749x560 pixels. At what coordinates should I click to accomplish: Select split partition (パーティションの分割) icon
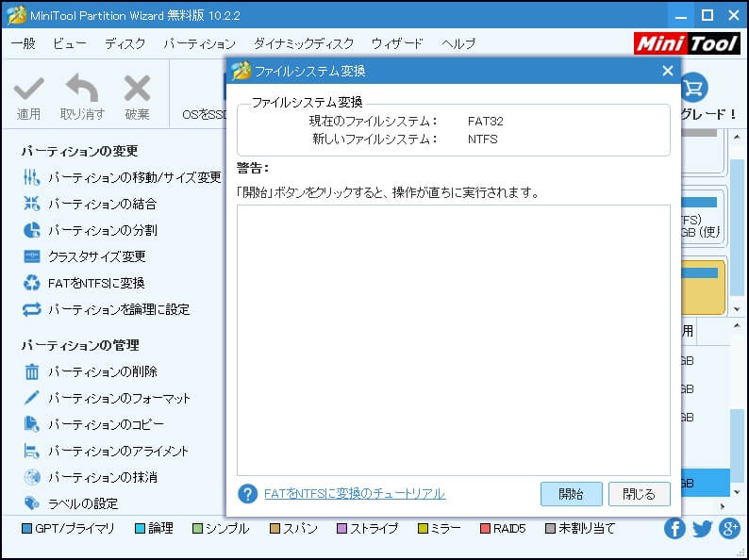click(31, 230)
